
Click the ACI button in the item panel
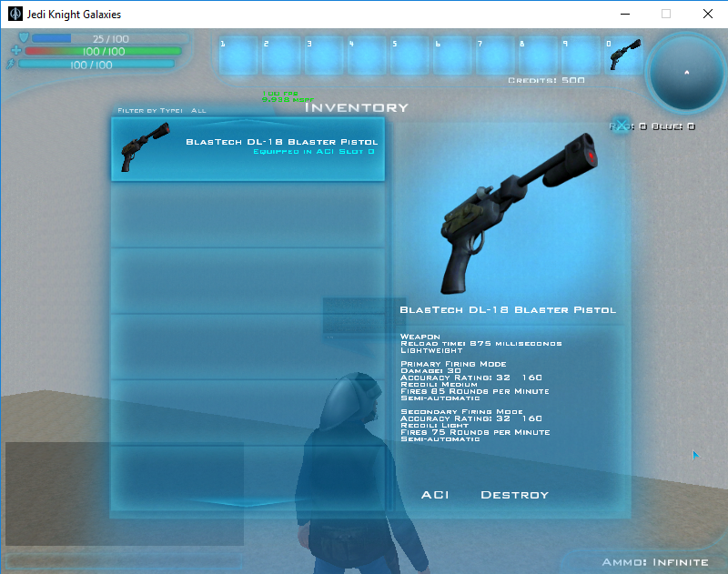pyautogui.click(x=435, y=495)
